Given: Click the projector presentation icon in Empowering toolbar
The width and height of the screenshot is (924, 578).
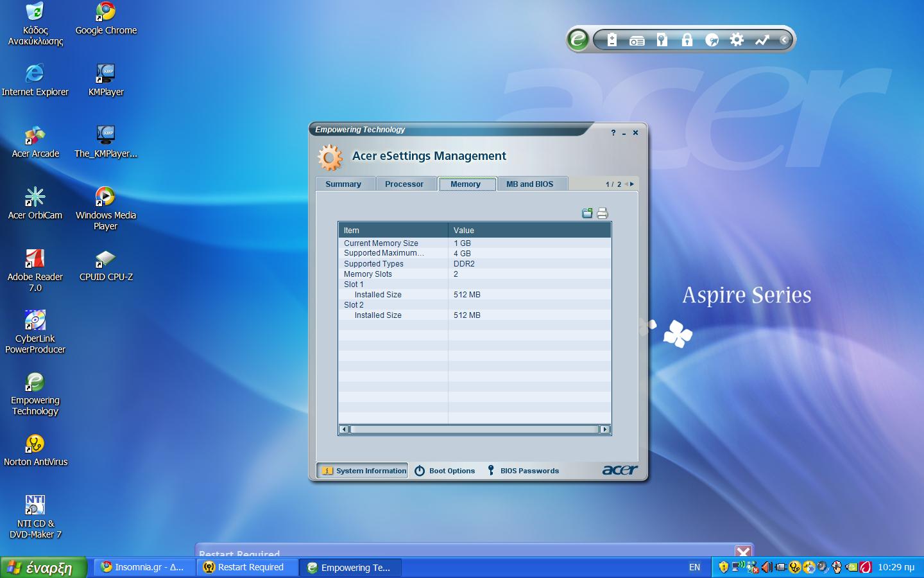Looking at the screenshot, I should (637, 40).
